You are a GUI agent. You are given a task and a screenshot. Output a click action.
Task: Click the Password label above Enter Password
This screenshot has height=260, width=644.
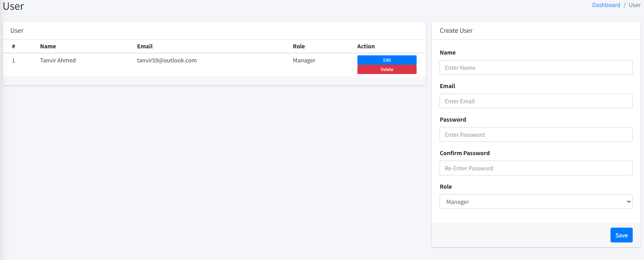(453, 120)
